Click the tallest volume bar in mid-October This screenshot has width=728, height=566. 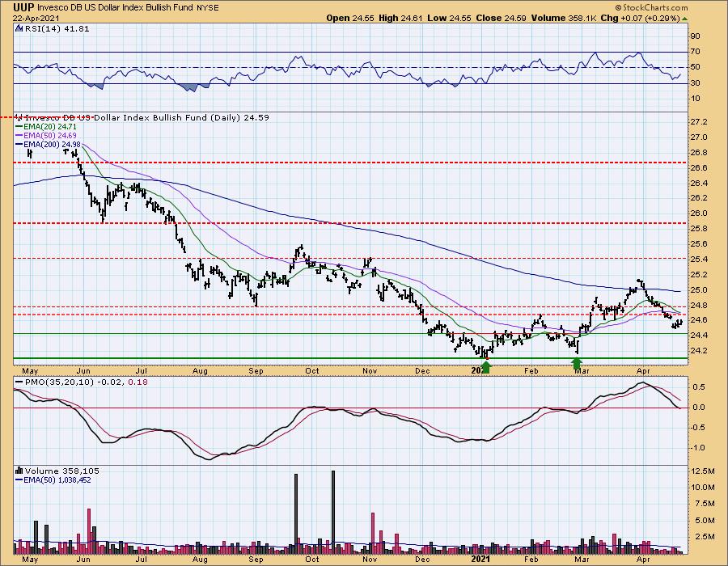[333, 512]
